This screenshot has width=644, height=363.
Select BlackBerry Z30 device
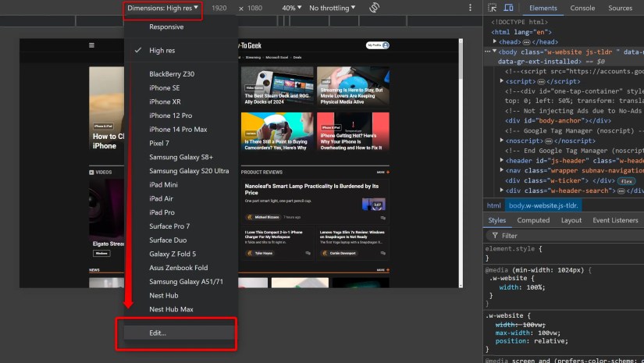172,74
